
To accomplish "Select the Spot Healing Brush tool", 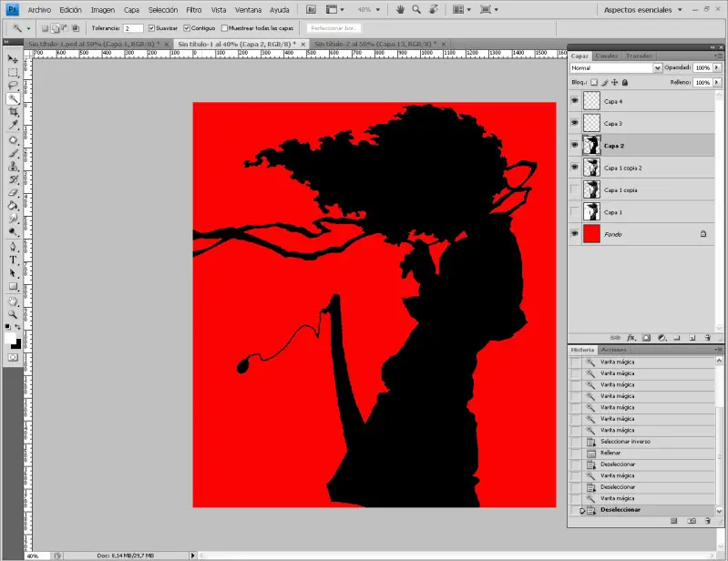I will 13,140.
